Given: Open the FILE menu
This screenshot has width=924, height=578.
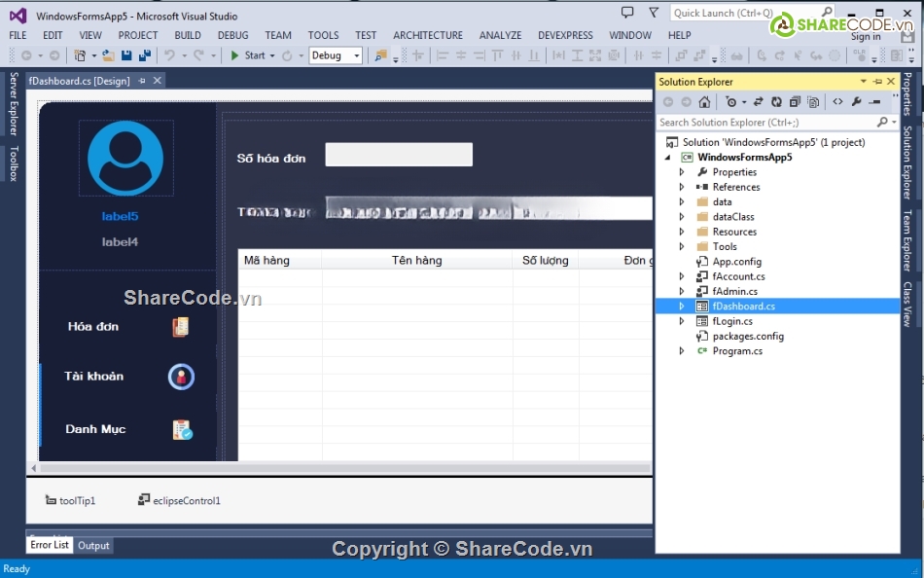Looking at the screenshot, I should point(18,35).
